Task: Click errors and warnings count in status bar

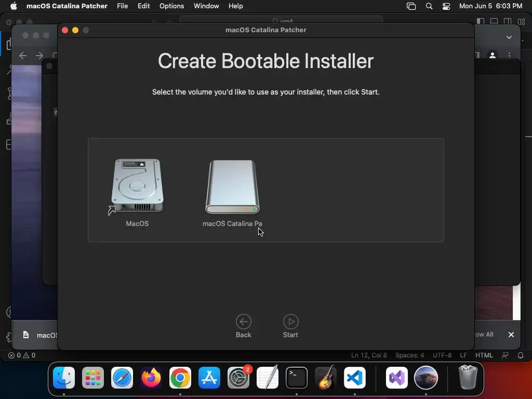Action: pyautogui.click(x=22, y=355)
